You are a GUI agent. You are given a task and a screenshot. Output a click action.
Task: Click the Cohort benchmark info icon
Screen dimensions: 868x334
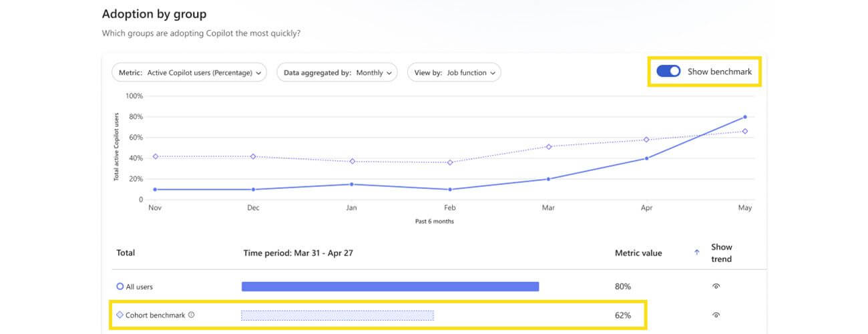[192, 315]
